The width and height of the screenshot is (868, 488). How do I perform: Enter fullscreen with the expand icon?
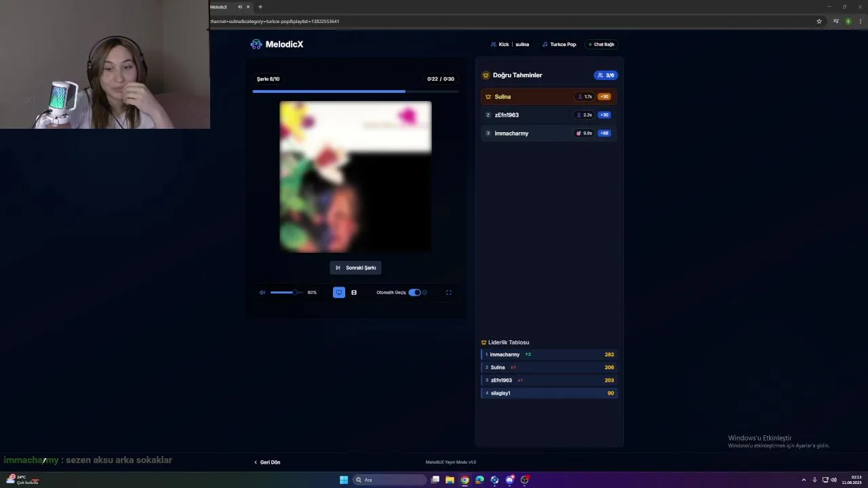click(448, 293)
